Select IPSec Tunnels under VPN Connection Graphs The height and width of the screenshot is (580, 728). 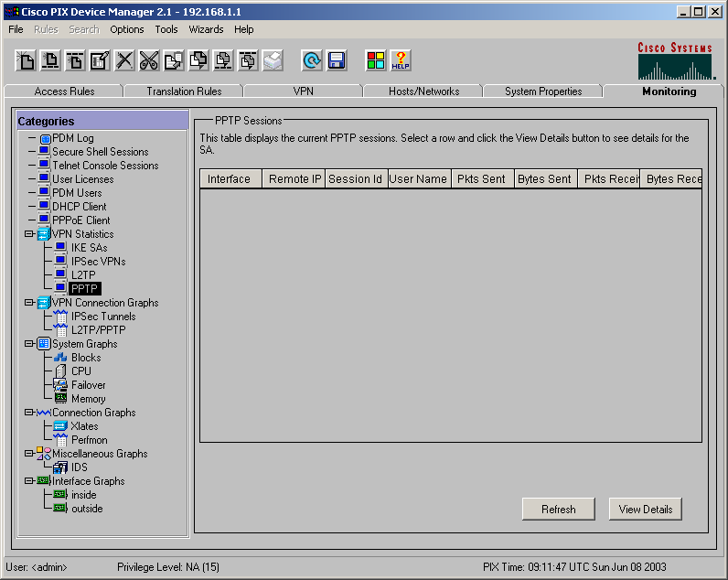click(x=103, y=317)
